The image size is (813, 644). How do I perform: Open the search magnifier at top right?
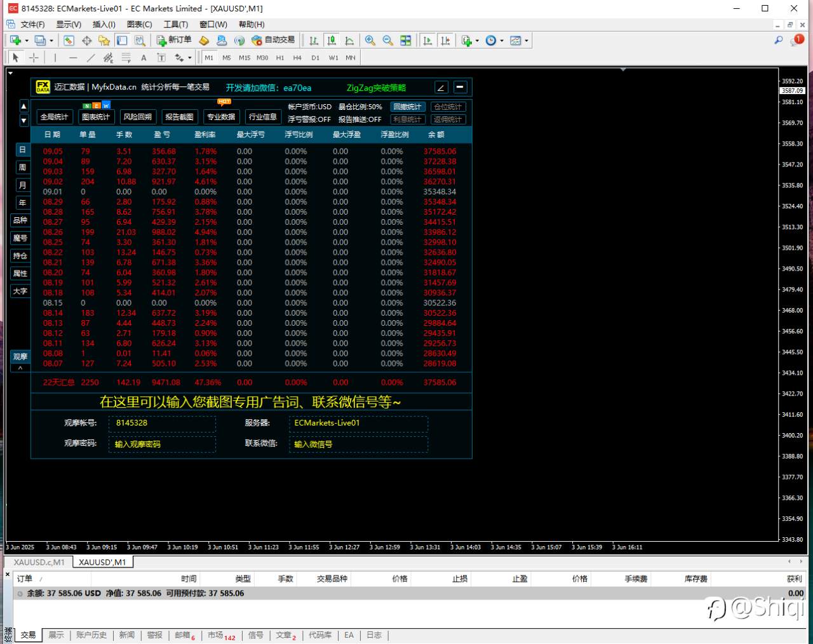click(778, 40)
